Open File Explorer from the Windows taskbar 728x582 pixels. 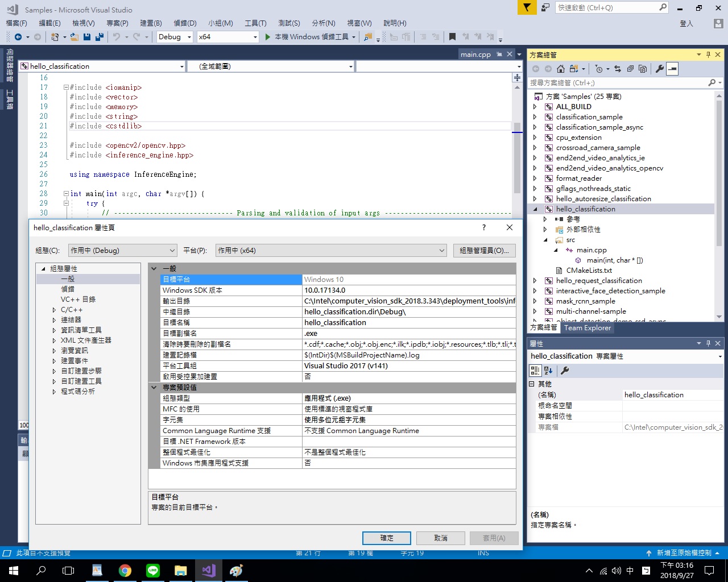(181, 571)
